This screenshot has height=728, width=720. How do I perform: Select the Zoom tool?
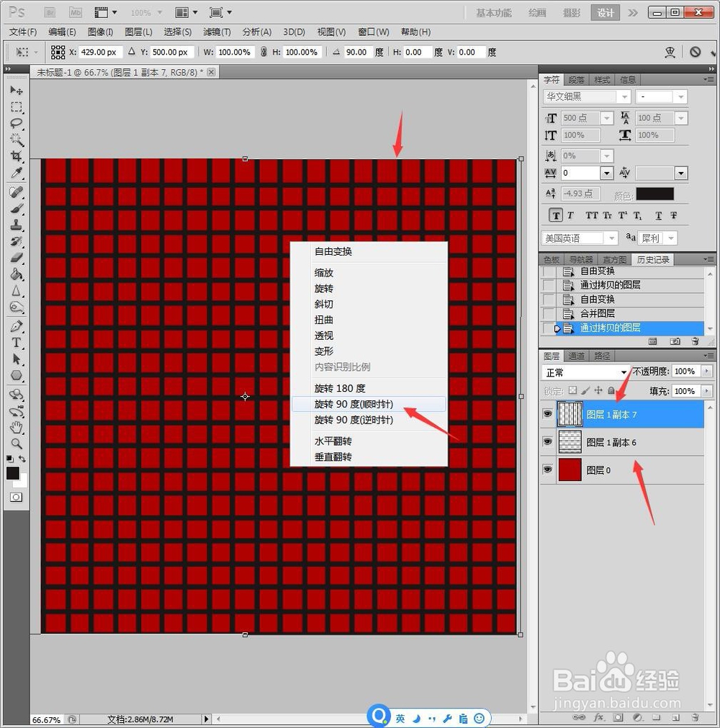17,444
